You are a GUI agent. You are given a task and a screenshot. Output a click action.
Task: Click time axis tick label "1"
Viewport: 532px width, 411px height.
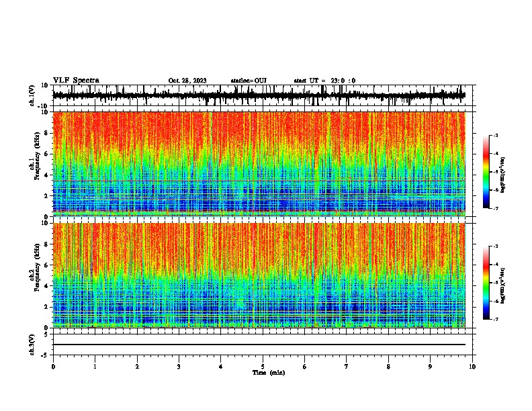point(95,367)
